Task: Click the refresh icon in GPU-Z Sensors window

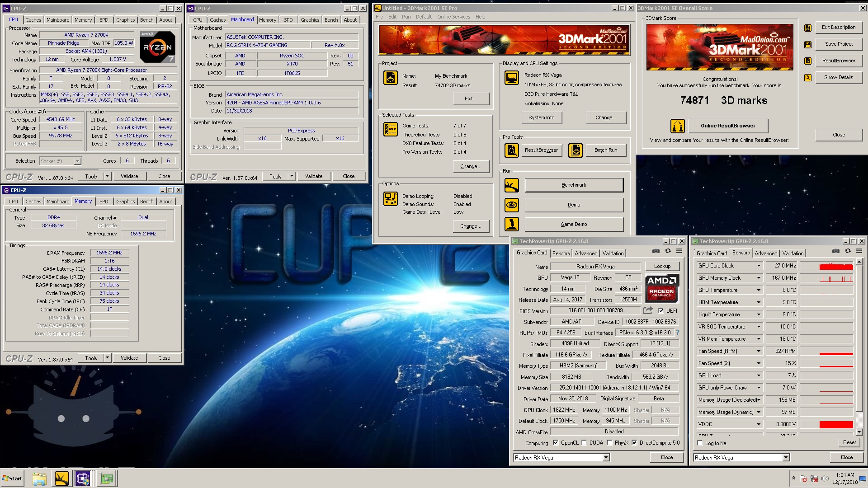Action: [848, 251]
